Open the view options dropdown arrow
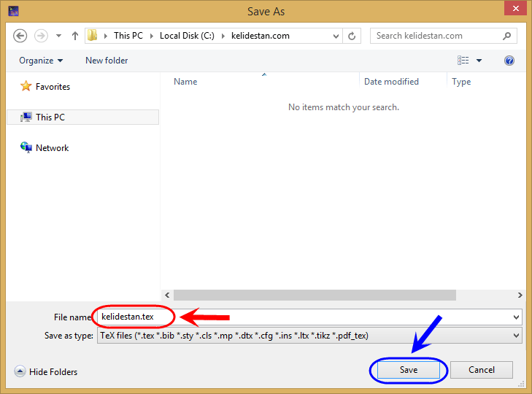The width and height of the screenshot is (532, 394). (479, 61)
